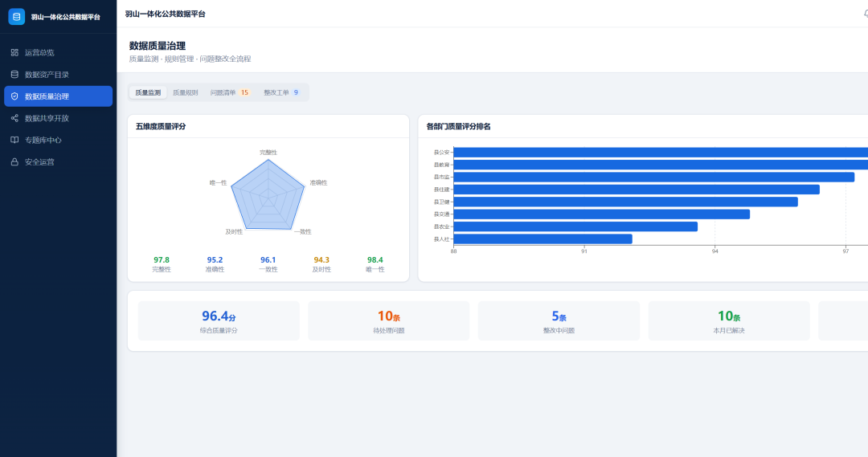Click the radar chart blue pentagon
Screen dimensions: 868x457
coord(268,194)
